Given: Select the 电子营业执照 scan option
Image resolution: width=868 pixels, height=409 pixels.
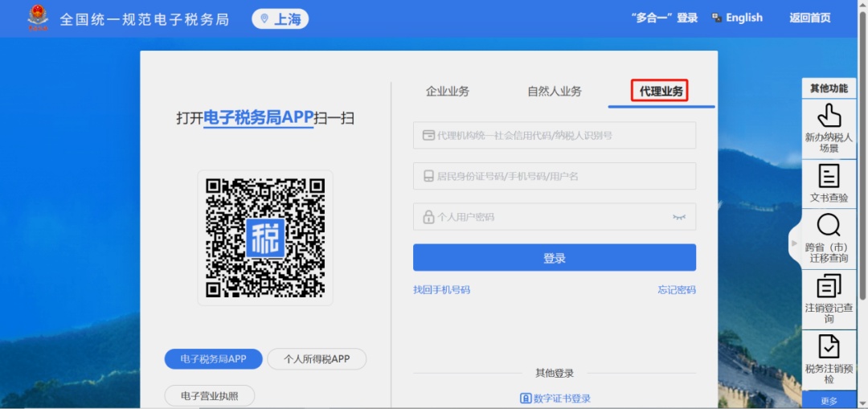Looking at the screenshot, I should pyautogui.click(x=210, y=395).
